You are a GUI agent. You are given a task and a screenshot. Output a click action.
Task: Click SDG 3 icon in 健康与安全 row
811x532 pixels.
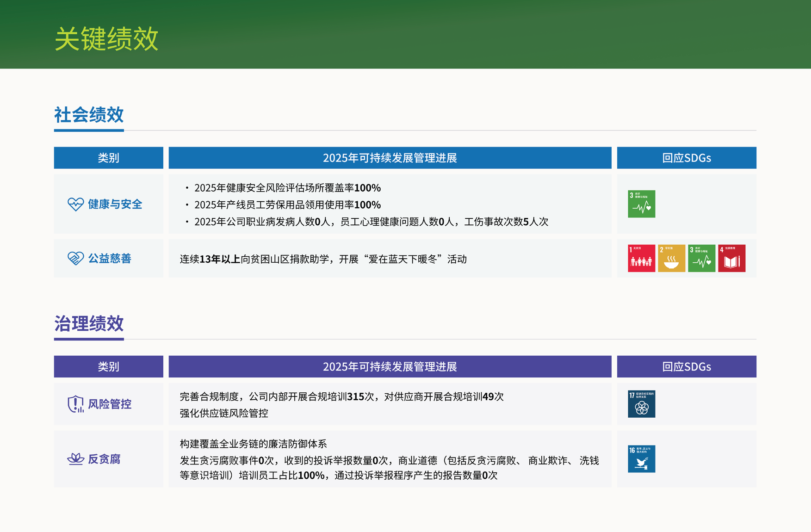[641, 204]
